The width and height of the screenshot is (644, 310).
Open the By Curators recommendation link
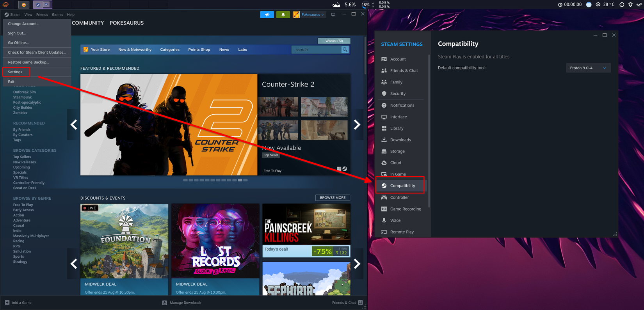pyautogui.click(x=23, y=135)
